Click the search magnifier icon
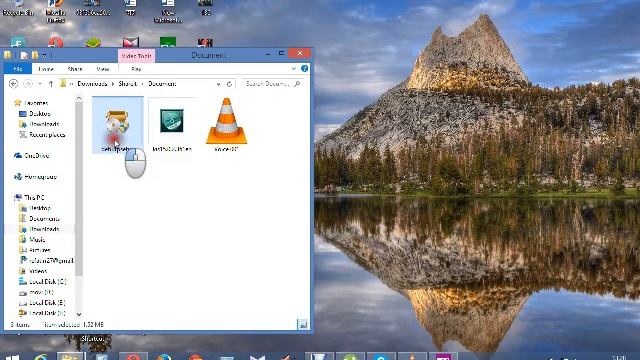Image resolution: width=640 pixels, height=360 pixels. point(297,84)
